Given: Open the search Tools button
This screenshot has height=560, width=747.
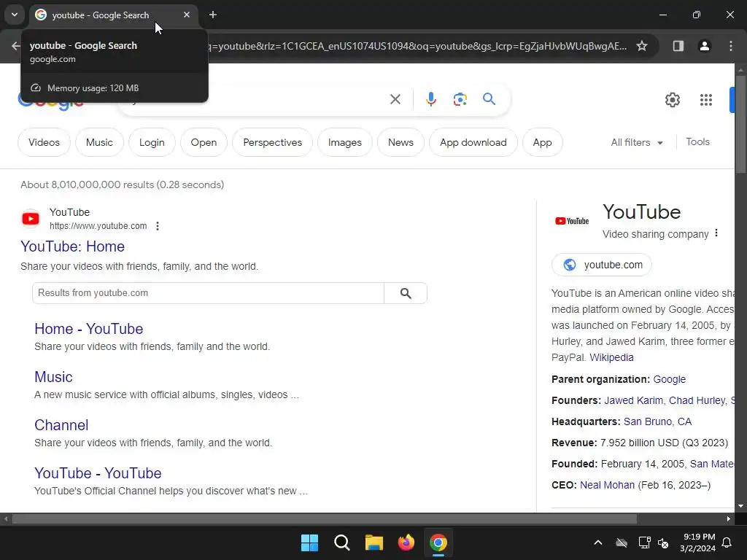Looking at the screenshot, I should (697, 142).
